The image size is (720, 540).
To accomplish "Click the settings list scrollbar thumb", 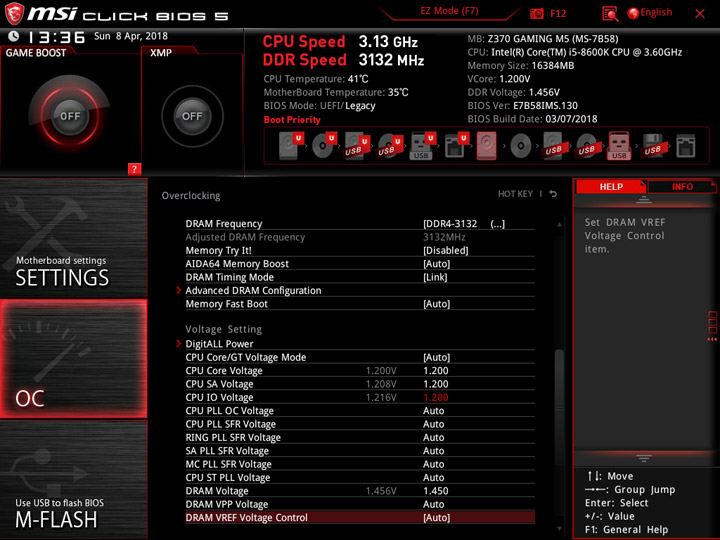I will 559,409.
